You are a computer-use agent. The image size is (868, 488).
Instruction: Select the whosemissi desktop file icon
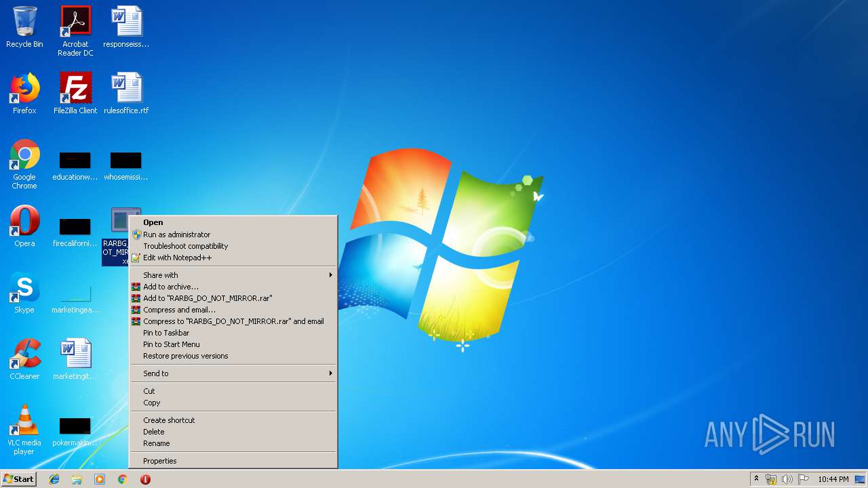coord(126,167)
